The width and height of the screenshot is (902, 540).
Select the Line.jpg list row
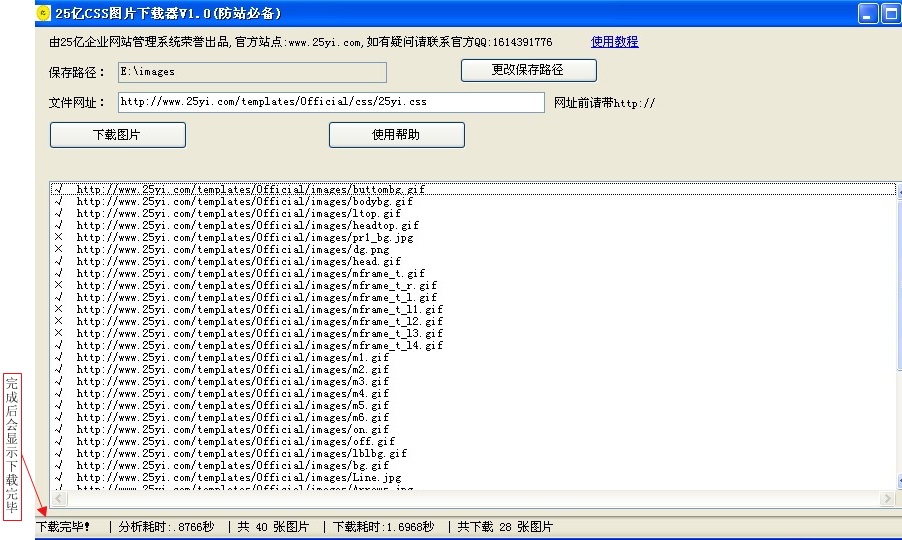tap(473, 478)
